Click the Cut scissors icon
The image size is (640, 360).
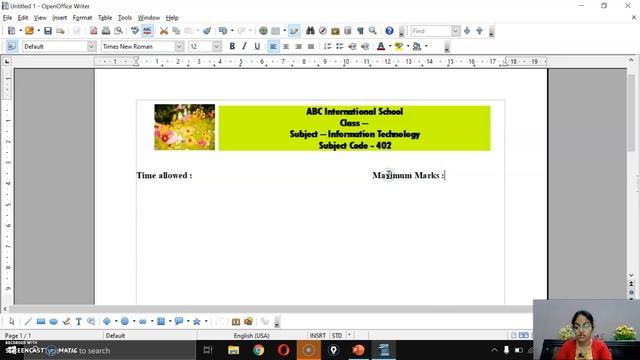pos(164,31)
